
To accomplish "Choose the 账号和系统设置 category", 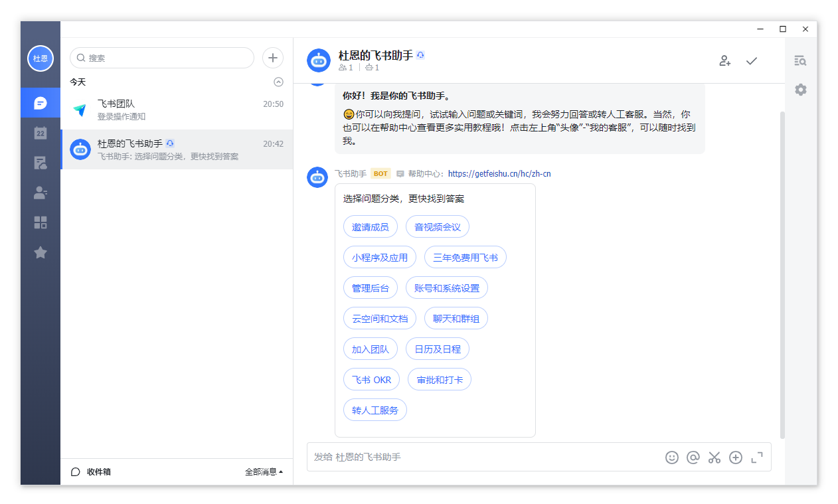I will pyautogui.click(x=447, y=288).
